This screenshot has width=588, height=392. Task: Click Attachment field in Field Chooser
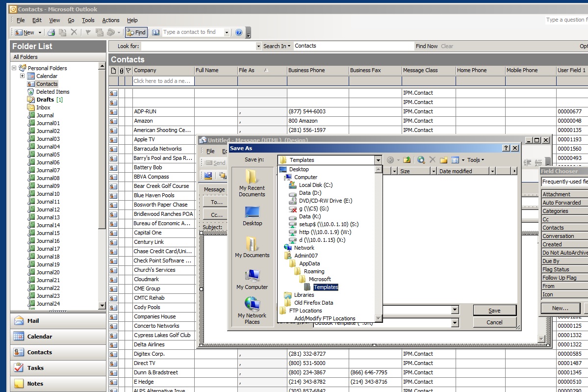tap(565, 194)
